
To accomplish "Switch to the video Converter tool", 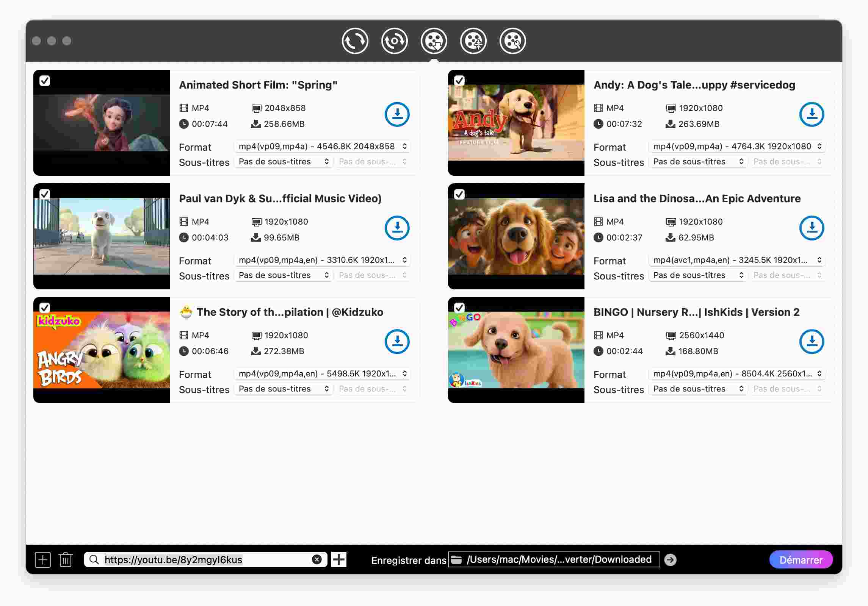I will click(355, 41).
